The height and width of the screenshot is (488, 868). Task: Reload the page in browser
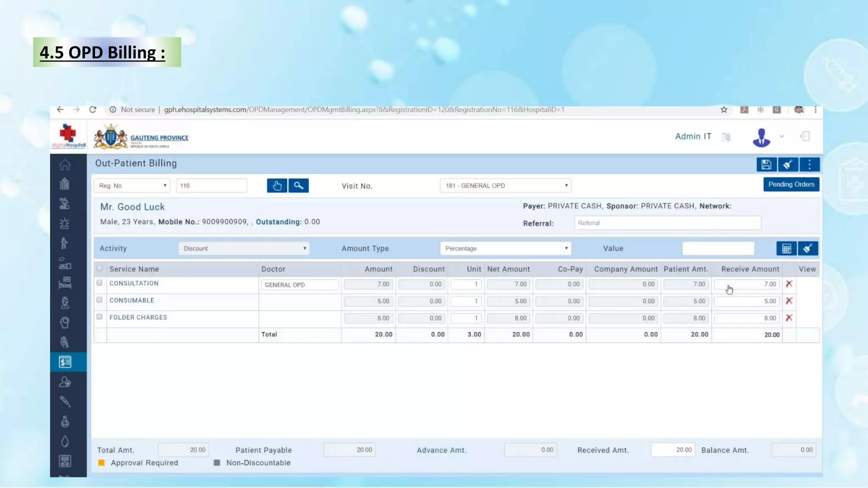(93, 110)
